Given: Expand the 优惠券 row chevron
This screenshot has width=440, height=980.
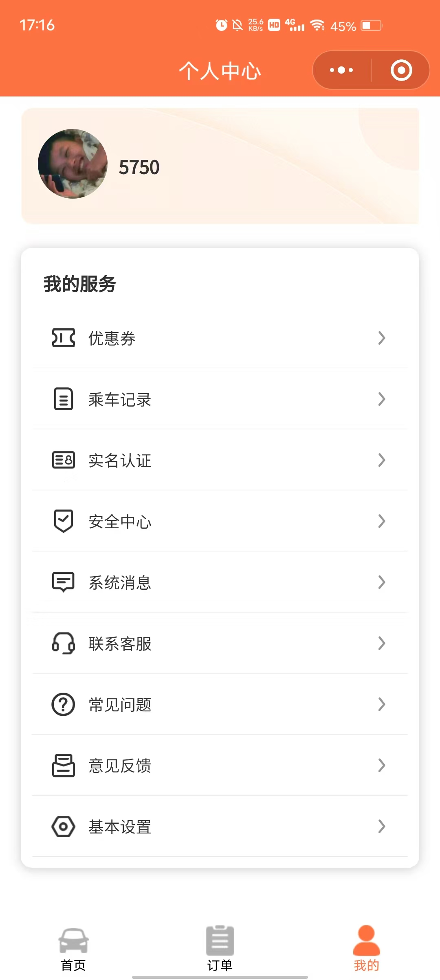Looking at the screenshot, I should coord(381,338).
